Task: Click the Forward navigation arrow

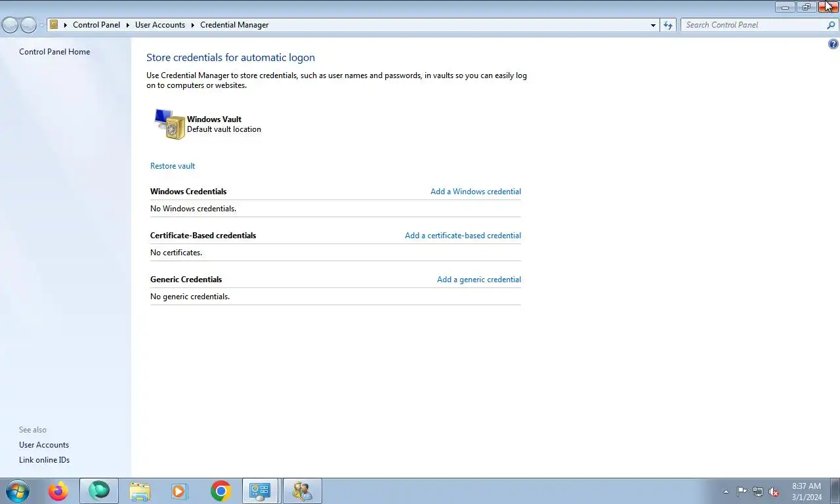Action: [x=28, y=25]
